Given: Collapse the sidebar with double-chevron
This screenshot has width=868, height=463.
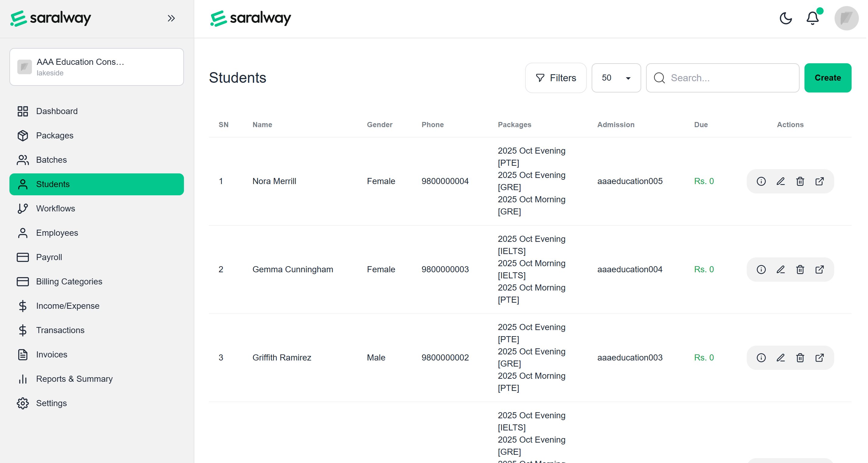Looking at the screenshot, I should (171, 18).
